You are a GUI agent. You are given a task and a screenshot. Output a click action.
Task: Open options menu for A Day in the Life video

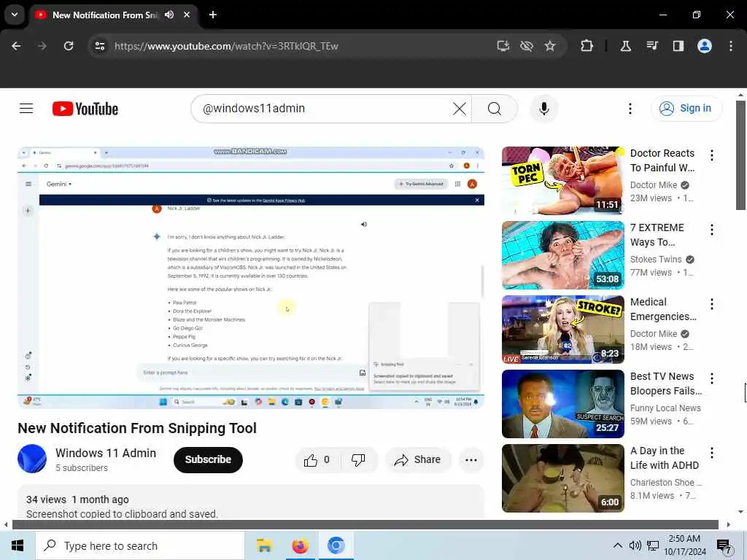coord(712,452)
